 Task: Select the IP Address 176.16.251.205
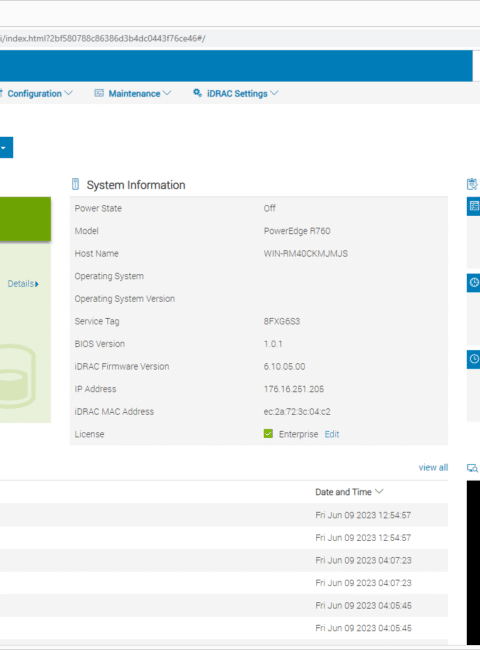coord(294,389)
